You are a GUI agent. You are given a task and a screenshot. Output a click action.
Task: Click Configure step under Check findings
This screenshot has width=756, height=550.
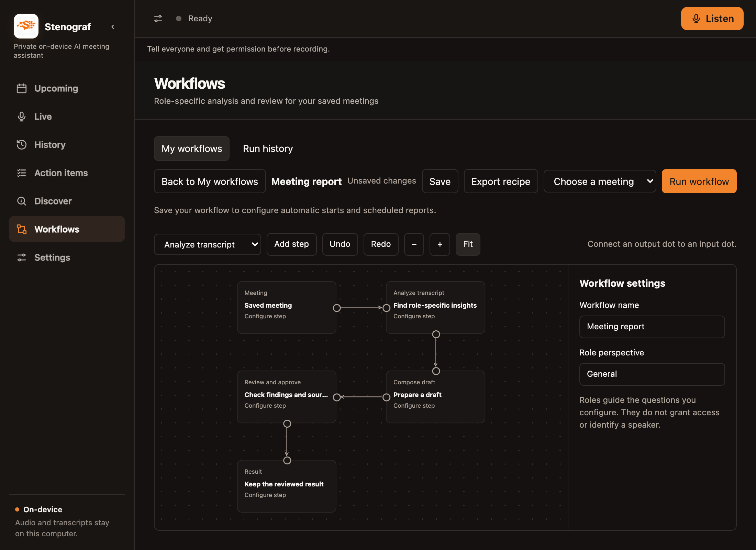265,406
